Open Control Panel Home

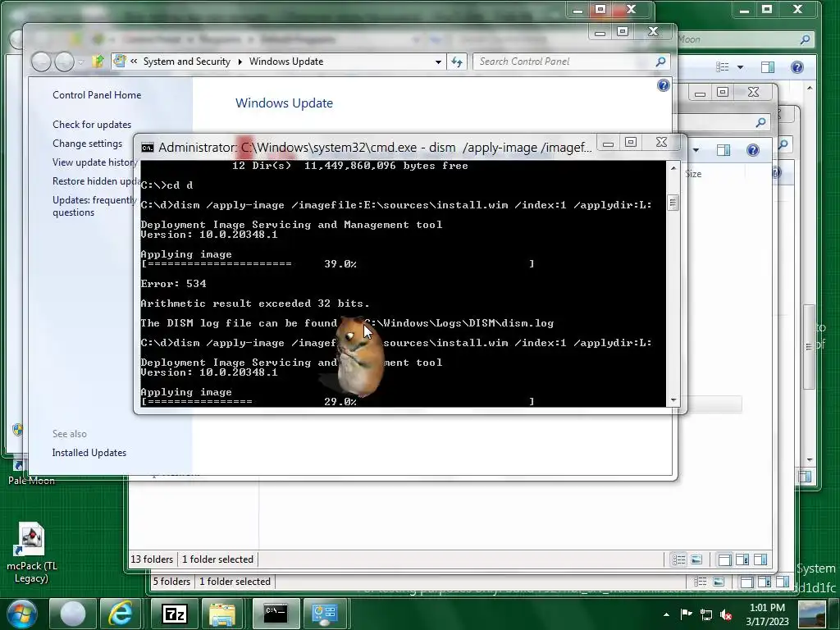click(97, 95)
